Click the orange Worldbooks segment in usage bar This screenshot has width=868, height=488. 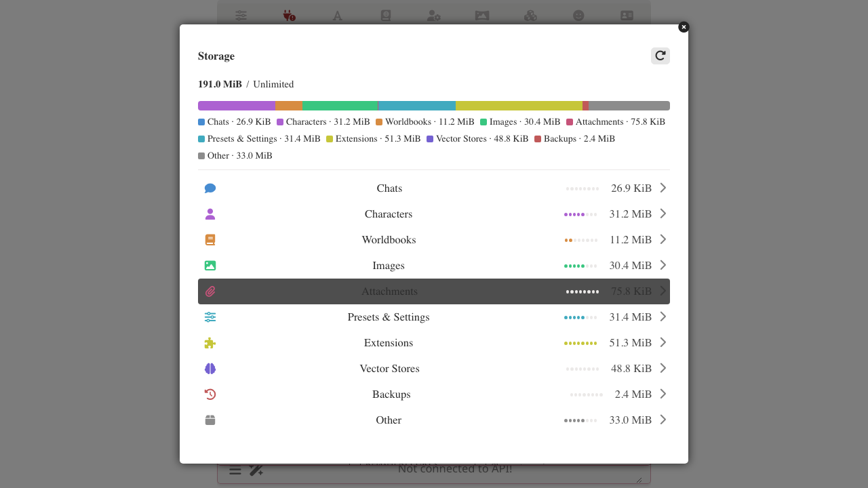[289, 106]
